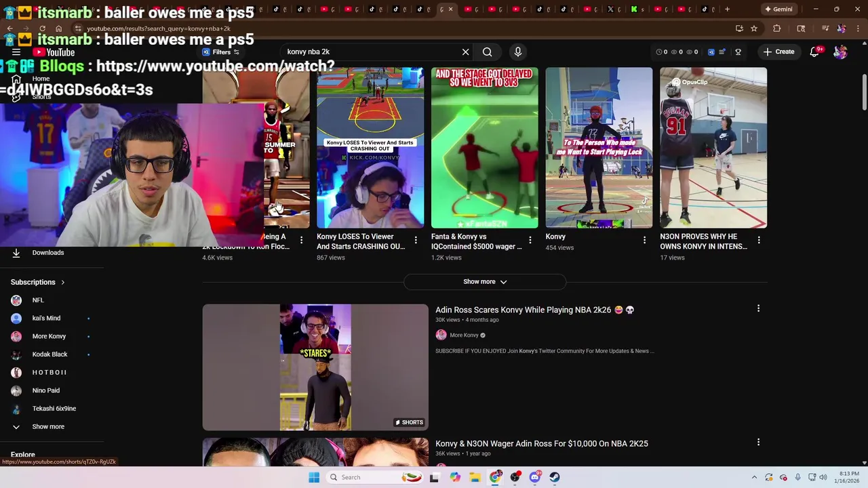868x488 pixels.
Task: Reload the page
Action: click(42, 28)
